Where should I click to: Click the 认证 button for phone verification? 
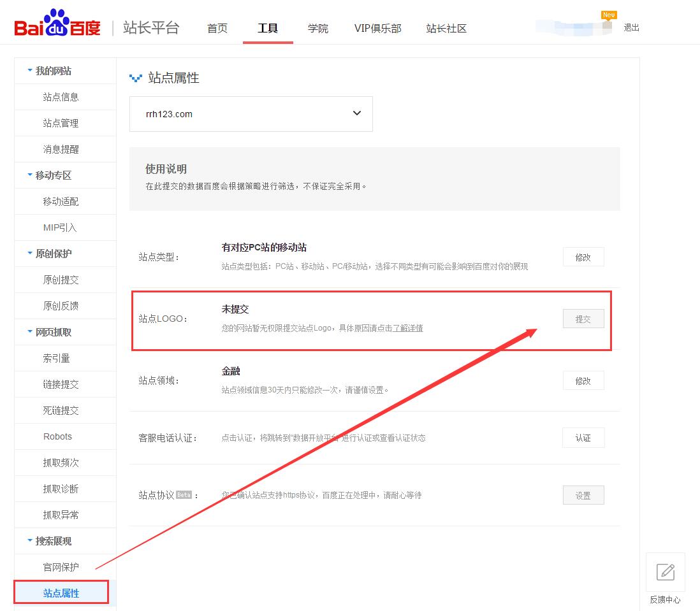(x=583, y=438)
